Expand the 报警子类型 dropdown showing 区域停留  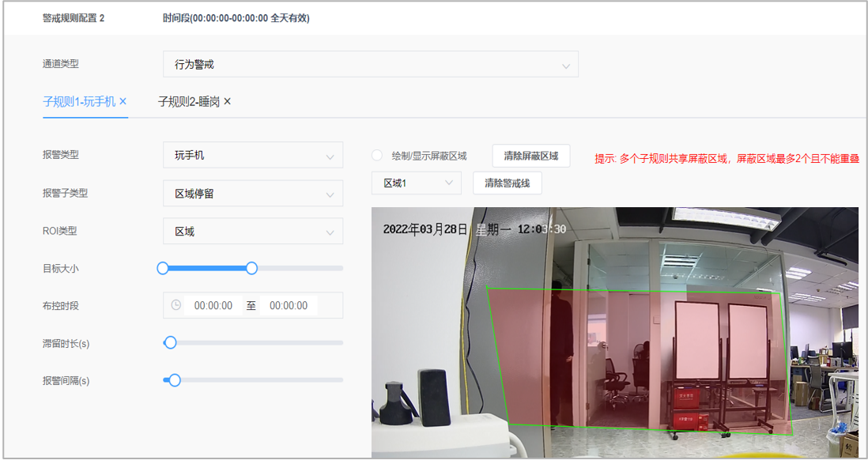[x=253, y=193]
